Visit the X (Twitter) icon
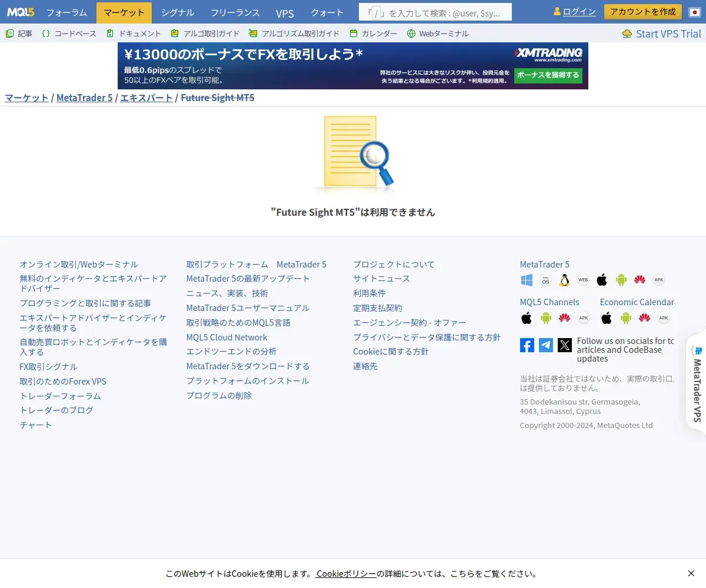The image size is (706, 588). [x=565, y=345]
